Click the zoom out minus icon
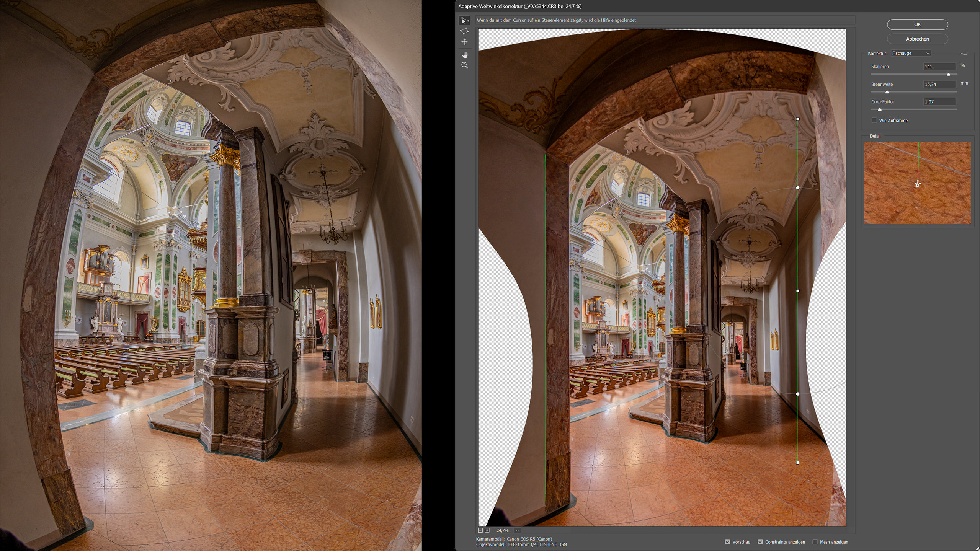Viewport: 980px width, 551px height. (x=480, y=530)
